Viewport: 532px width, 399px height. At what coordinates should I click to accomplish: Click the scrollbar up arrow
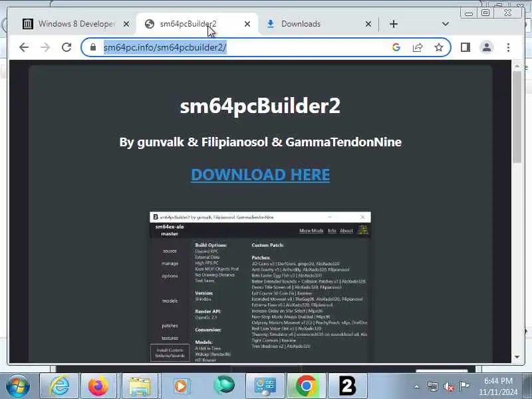(x=517, y=66)
